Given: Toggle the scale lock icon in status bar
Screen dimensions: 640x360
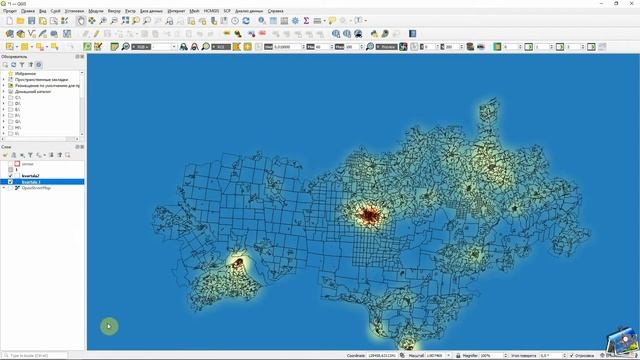Looking at the screenshot, I should tap(458, 356).
